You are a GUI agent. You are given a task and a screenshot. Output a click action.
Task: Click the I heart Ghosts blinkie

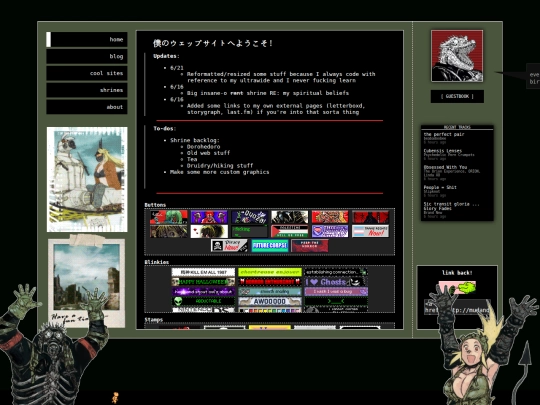pyautogui.click(x=336, y=282)
